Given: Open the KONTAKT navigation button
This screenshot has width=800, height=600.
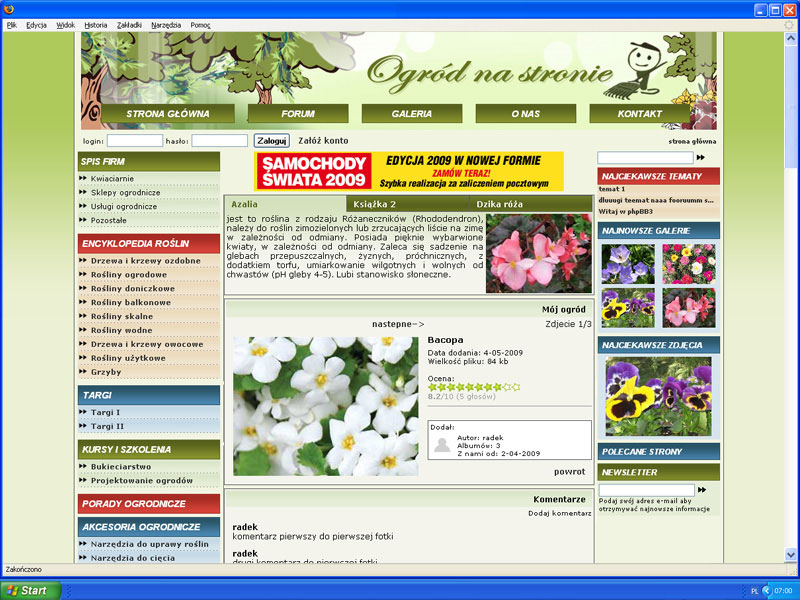Looking at the screenshot, I should click(639, 114).
